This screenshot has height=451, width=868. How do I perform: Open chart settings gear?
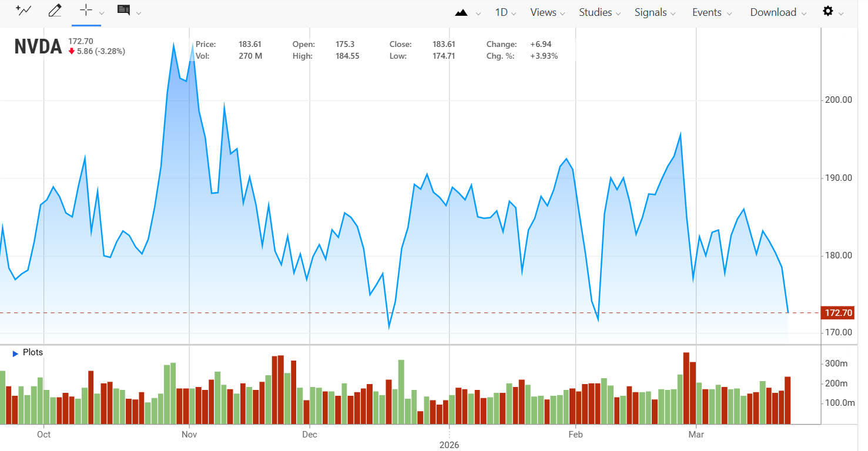[828, 11]
